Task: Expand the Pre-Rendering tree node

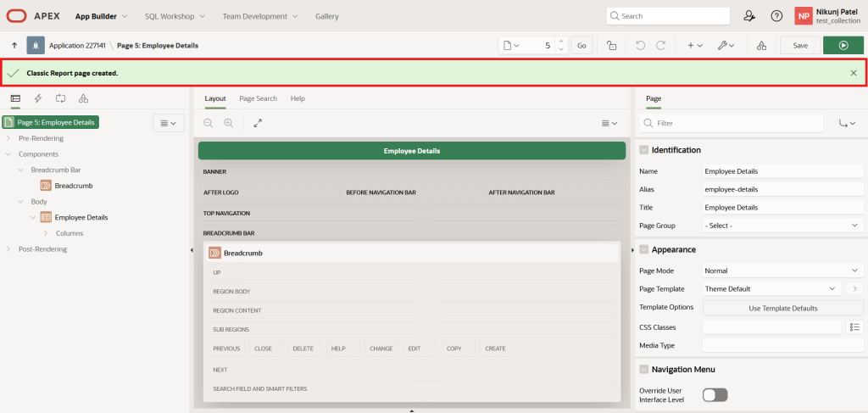Action: click(x=8, y=138)
